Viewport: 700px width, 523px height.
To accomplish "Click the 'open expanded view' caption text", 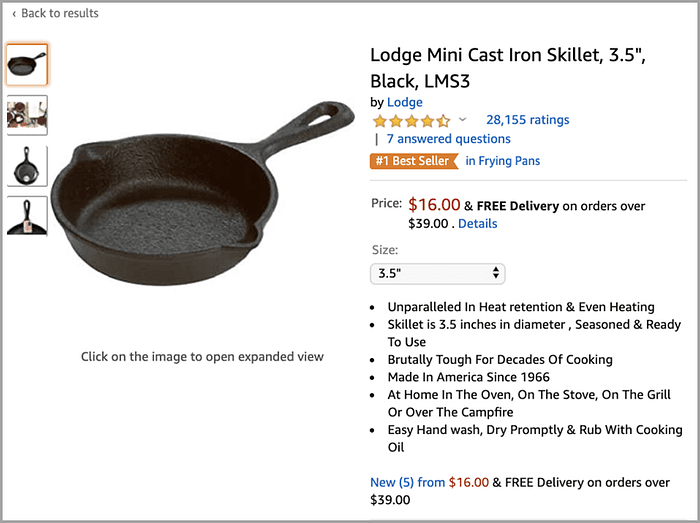I will point(202,356).
